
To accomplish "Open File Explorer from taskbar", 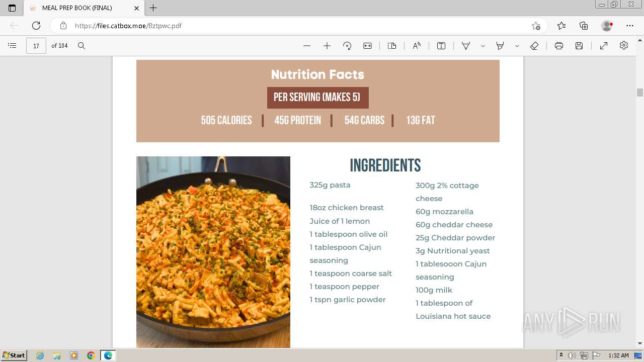I will tap(57, 355).
